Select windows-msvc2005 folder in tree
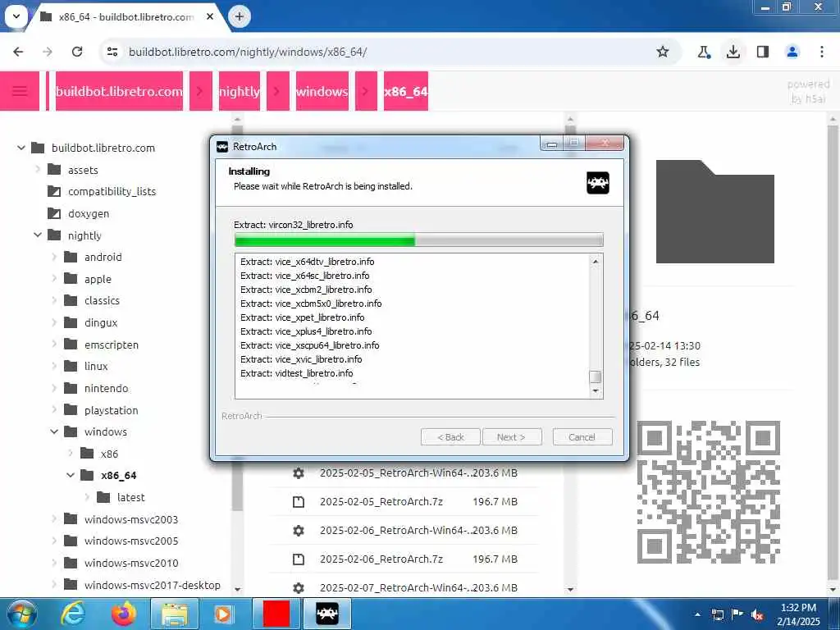This screenshot has width=840, height=630. (121, 541)
